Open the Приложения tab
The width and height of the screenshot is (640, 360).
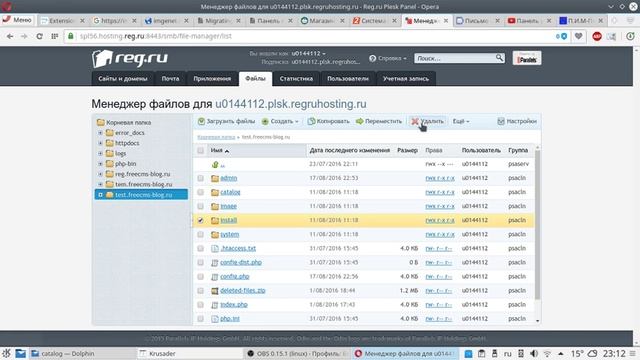tap(212, 79)
